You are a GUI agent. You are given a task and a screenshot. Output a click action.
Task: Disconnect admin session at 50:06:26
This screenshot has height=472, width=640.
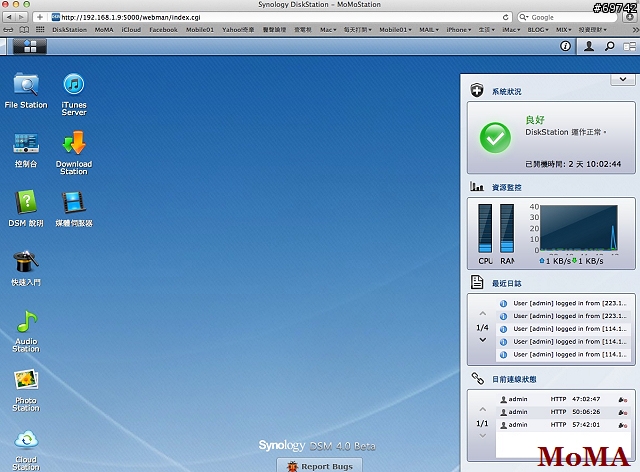coord(622,412)
